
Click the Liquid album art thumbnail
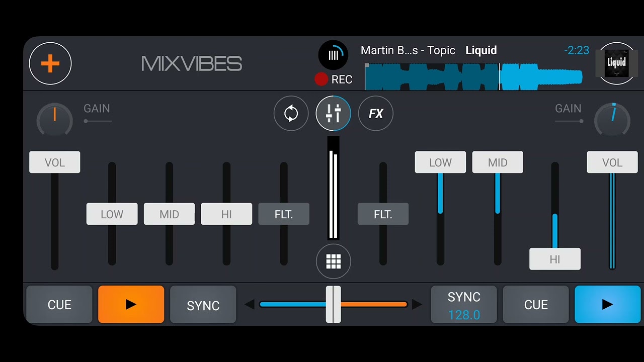(616, 63)
